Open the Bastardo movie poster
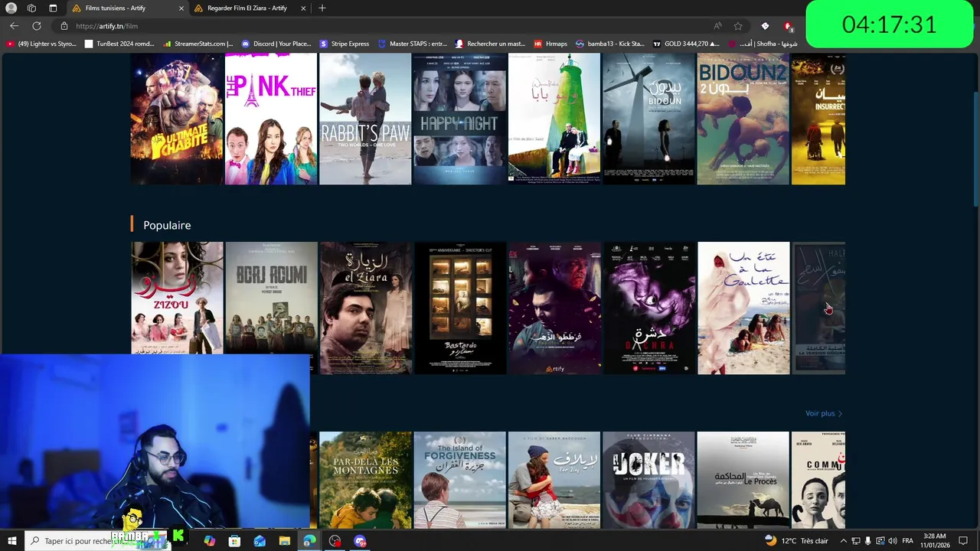The image size is (980, 551). (x=459, y=308)
